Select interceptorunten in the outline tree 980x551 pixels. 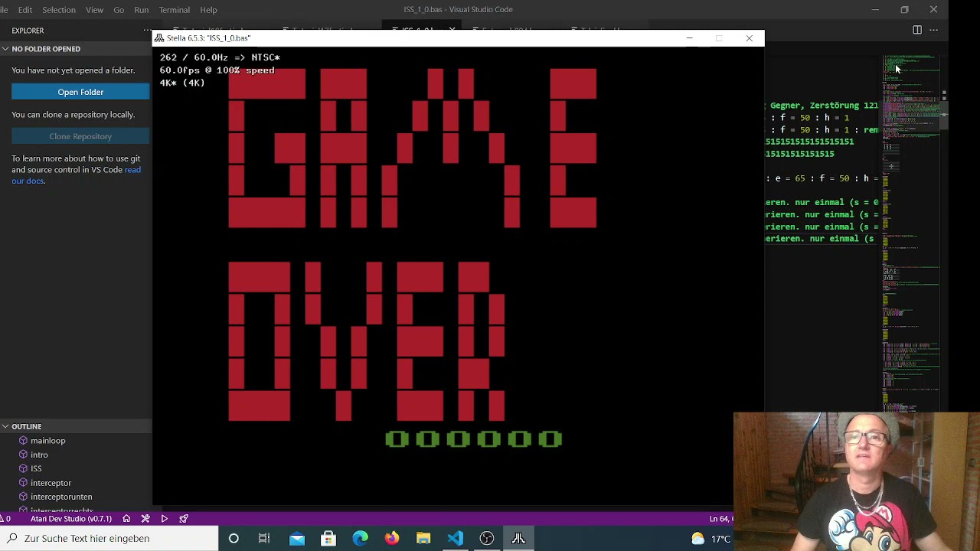coord(61,497)
